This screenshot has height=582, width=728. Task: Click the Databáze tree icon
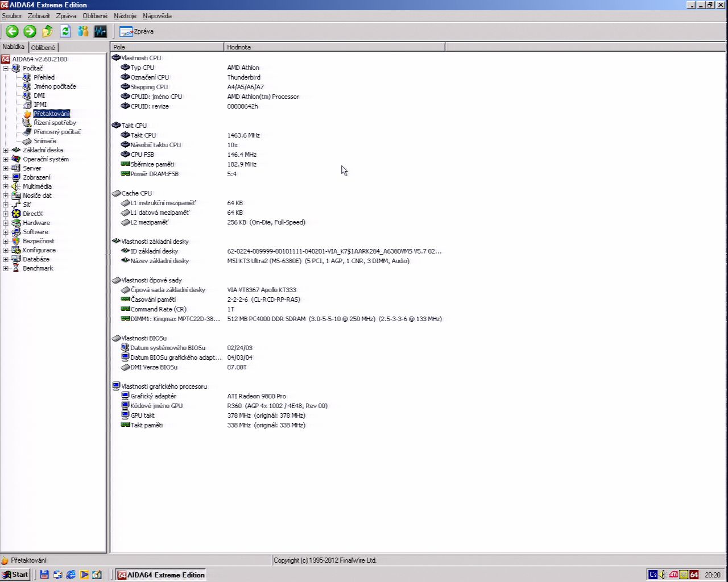point(16,259)
